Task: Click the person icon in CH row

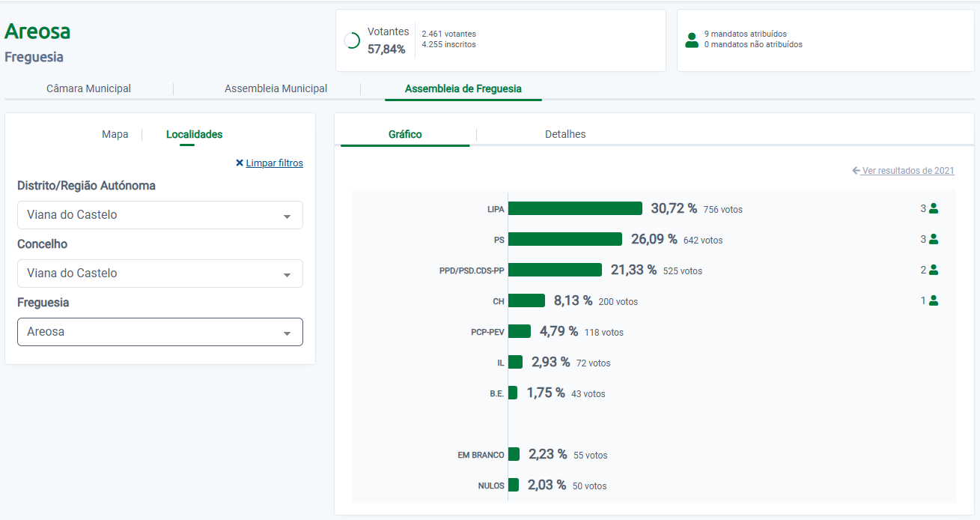Action: click(x=933, y=301)
